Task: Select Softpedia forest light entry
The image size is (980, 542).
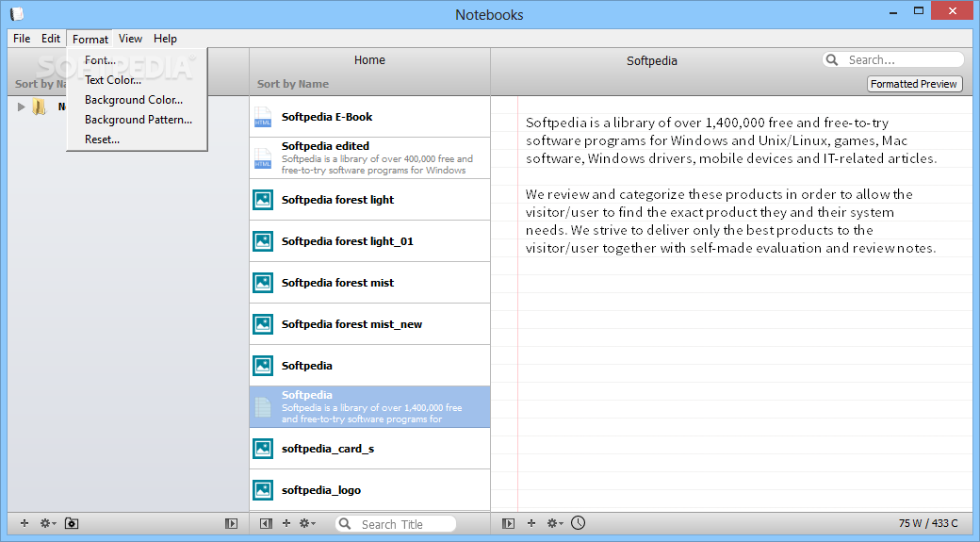Action: tap(370, 200)
